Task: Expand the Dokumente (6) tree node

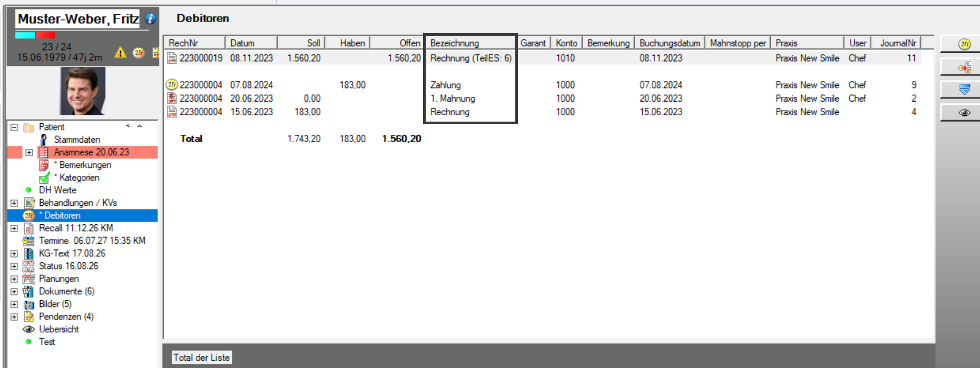Action: click(x=14, y=291)
